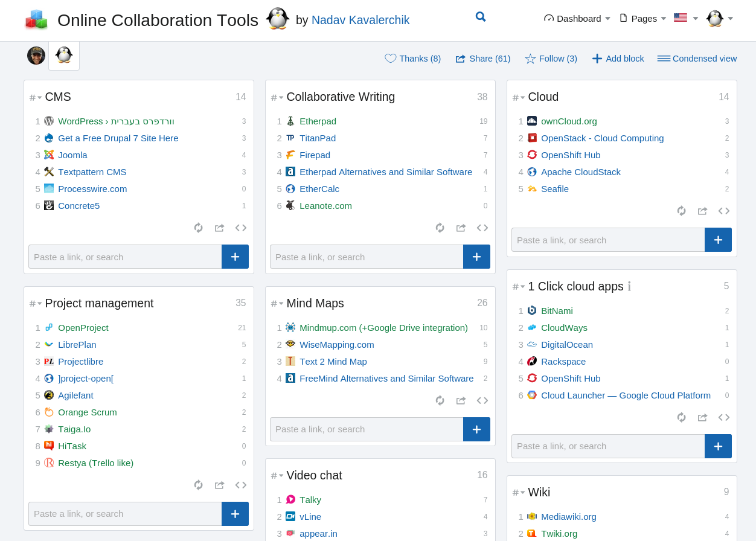
Task: Get embed code for Cloud block
Action: point(724,211)
